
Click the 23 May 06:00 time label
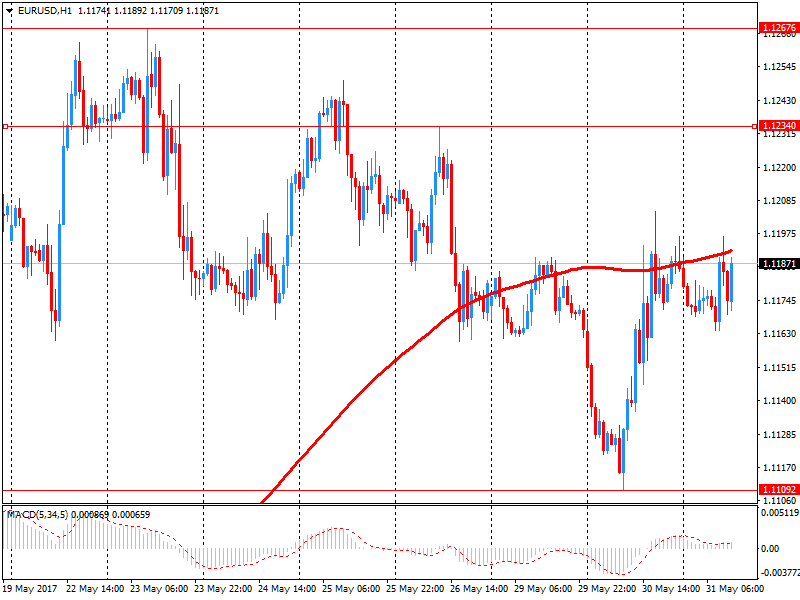159,589
